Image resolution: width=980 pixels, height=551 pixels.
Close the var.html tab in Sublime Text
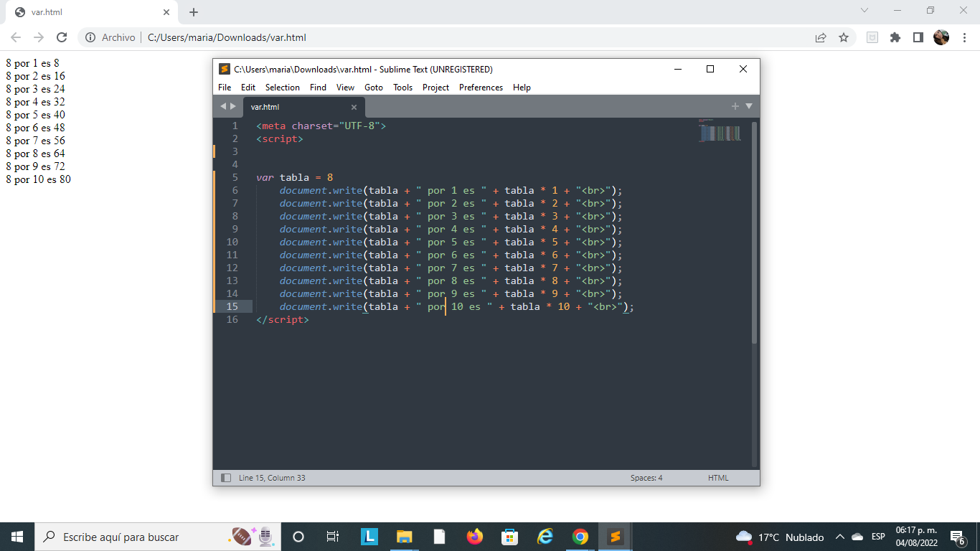[354, 107]
